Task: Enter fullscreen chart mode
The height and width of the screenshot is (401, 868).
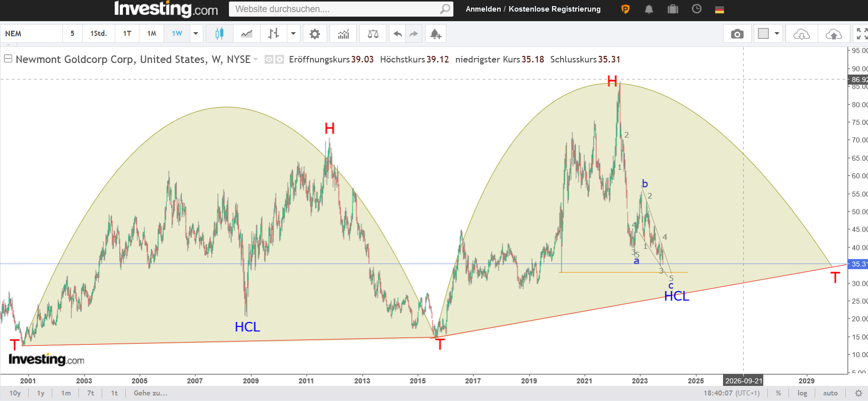Action: [x=861, y=34]
